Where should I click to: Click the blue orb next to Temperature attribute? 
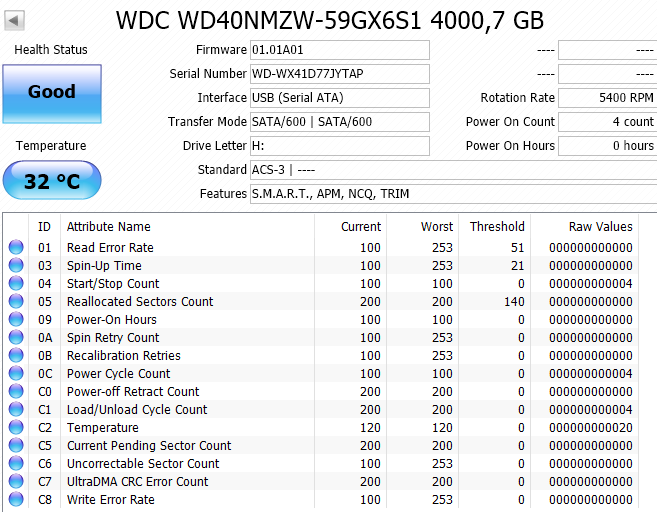point(16,428)
